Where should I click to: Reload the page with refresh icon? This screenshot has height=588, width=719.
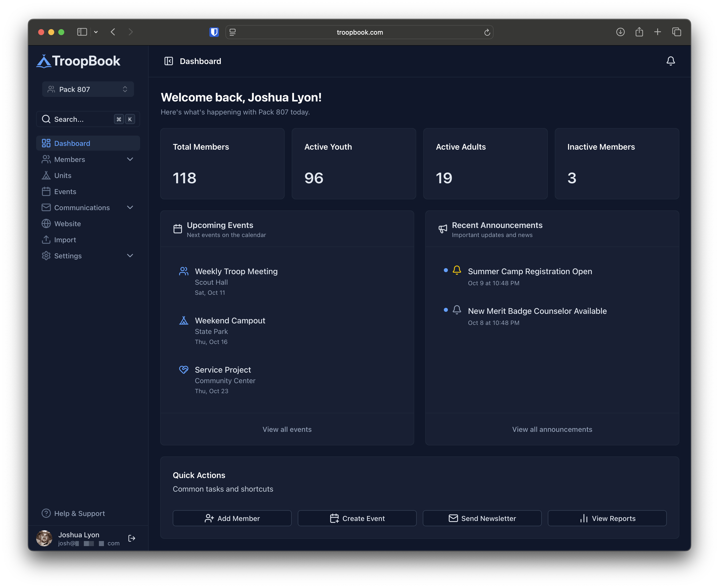(x=487, y=33)
